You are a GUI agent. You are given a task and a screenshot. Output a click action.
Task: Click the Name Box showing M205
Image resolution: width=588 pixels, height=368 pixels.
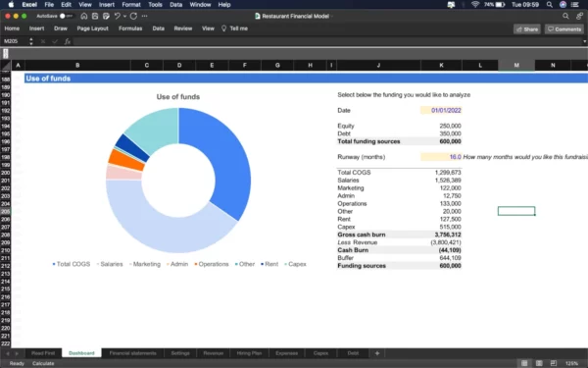(x=15, y=41)
